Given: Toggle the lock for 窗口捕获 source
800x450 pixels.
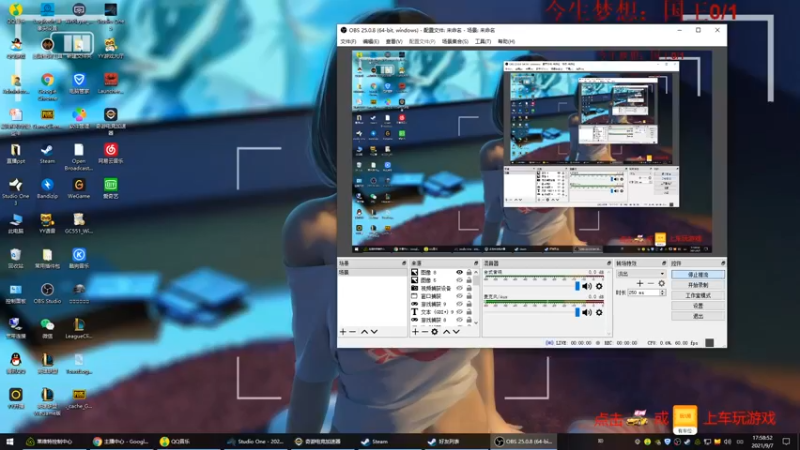Looking at the screenshot, I should [x=469, y=296].
